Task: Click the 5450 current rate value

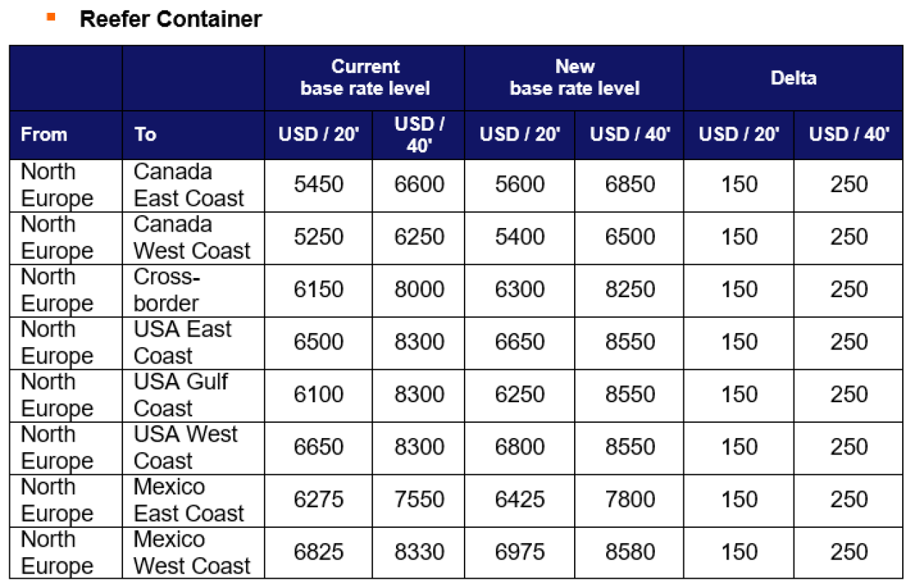Action: pyautogui.click(x=319, y=185)
